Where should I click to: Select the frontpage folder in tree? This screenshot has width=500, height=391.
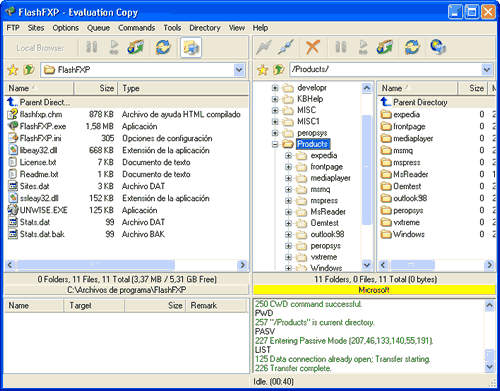(x=326, y=167)
